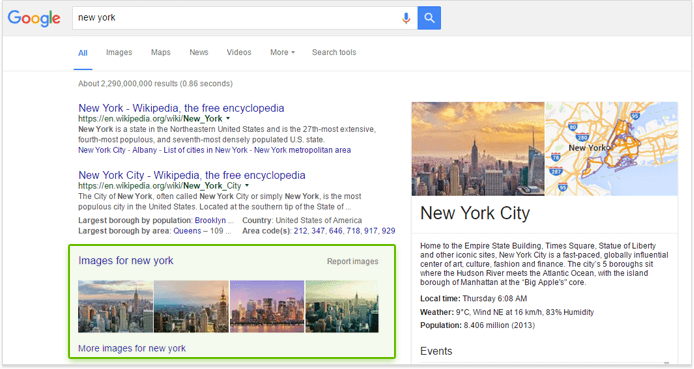Click area code 929 link
The image size is (694, 369).
388,231
